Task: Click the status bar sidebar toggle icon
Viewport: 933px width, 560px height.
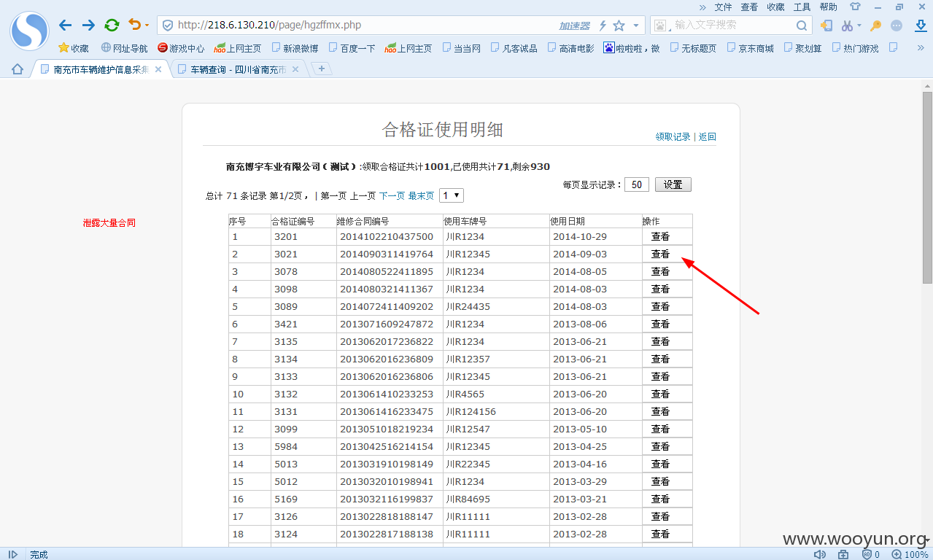Action: (x=12, y=554)
